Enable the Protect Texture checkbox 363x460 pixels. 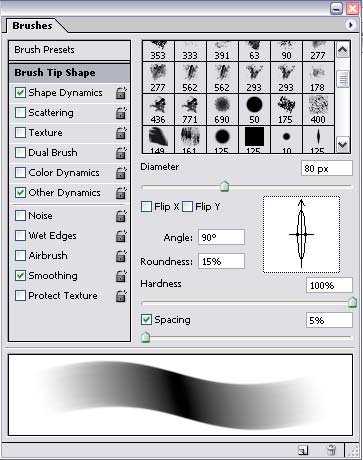point(20,296)
